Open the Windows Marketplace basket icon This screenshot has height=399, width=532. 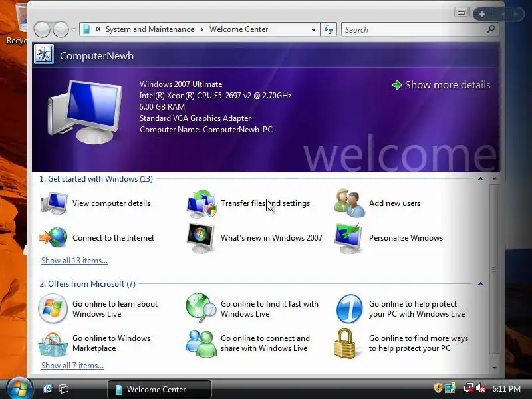pos(53,344)
